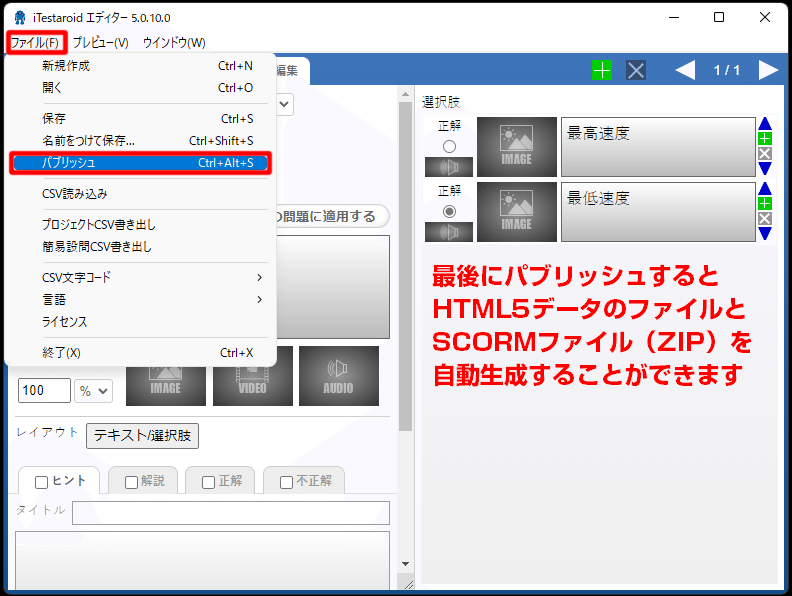The width and height of the screenshot is (792, 596).
Task: Select パブリッシュ in the File menu
Action: coord(140,163)
